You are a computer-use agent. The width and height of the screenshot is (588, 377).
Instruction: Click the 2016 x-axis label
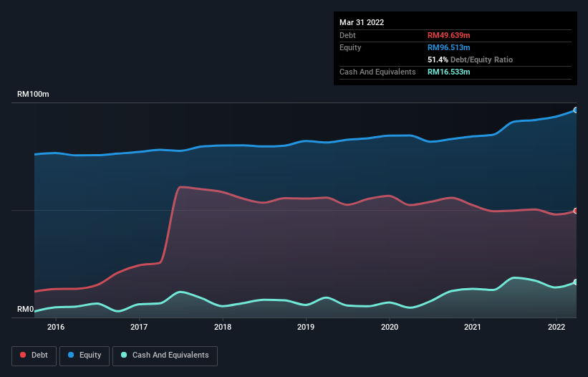pos(56,327)
